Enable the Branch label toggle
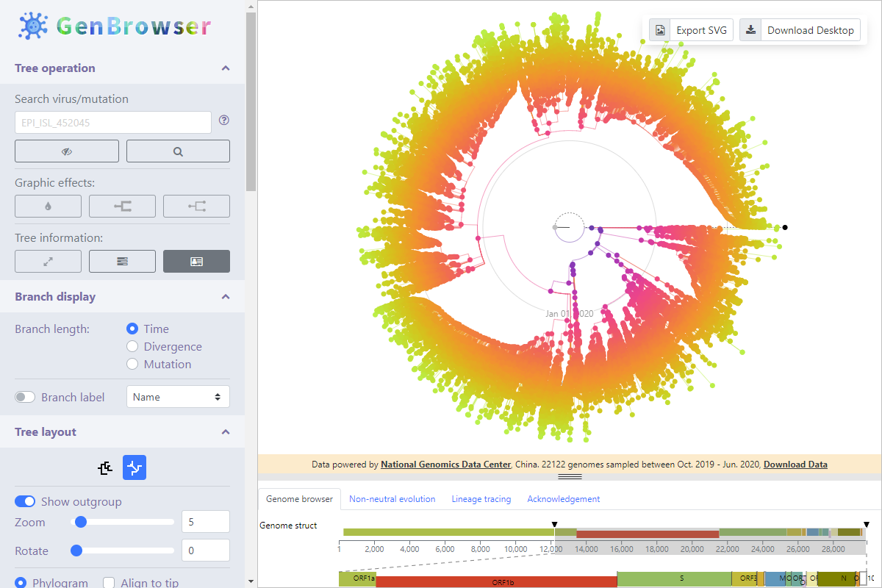882x588 pixels. 24,396
